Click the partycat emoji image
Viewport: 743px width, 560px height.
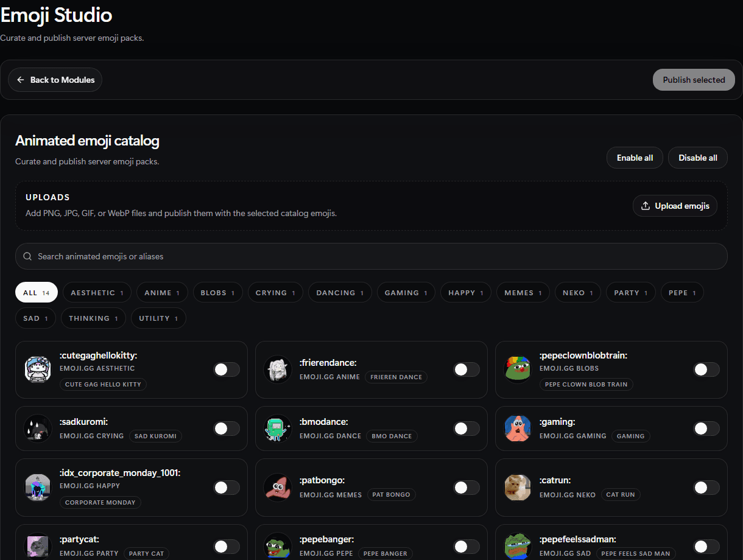(38, 547)
